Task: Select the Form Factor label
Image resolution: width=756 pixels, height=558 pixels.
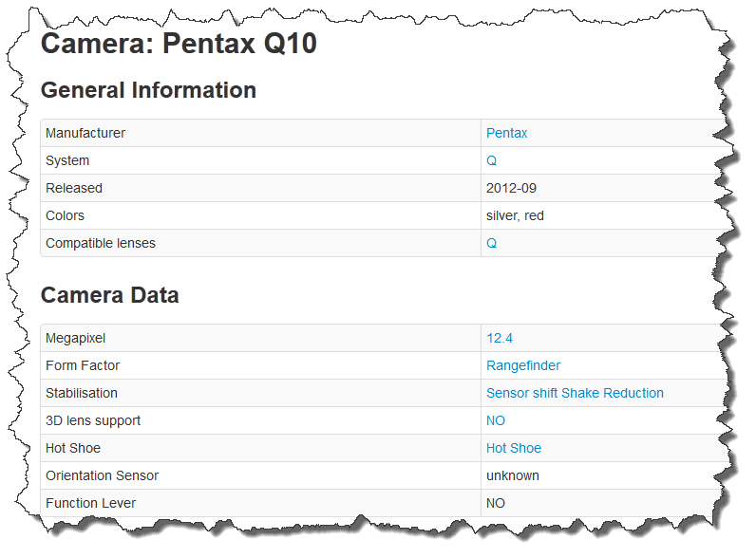Action: [83, 365]
